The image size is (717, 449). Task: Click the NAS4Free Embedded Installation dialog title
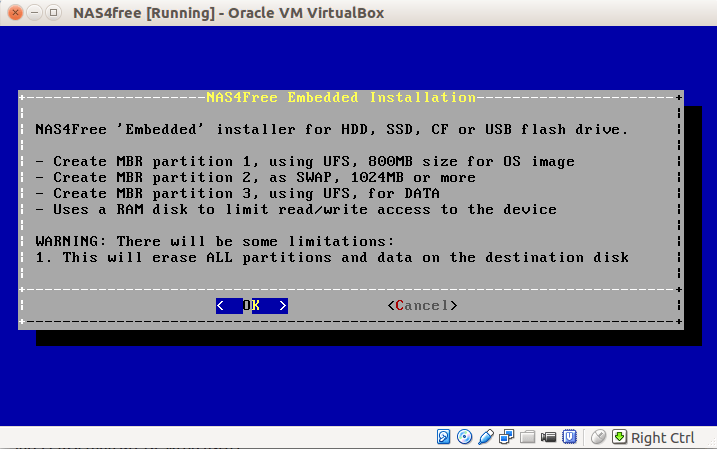(x=341, y=97)
